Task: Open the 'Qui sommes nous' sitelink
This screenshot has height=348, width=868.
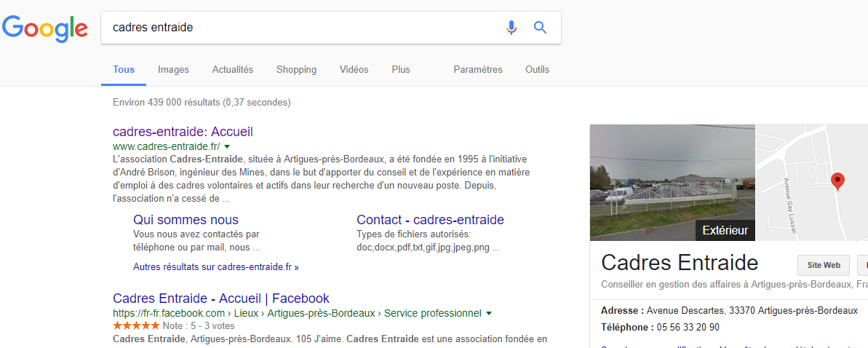Action: (x=186, y=219)
